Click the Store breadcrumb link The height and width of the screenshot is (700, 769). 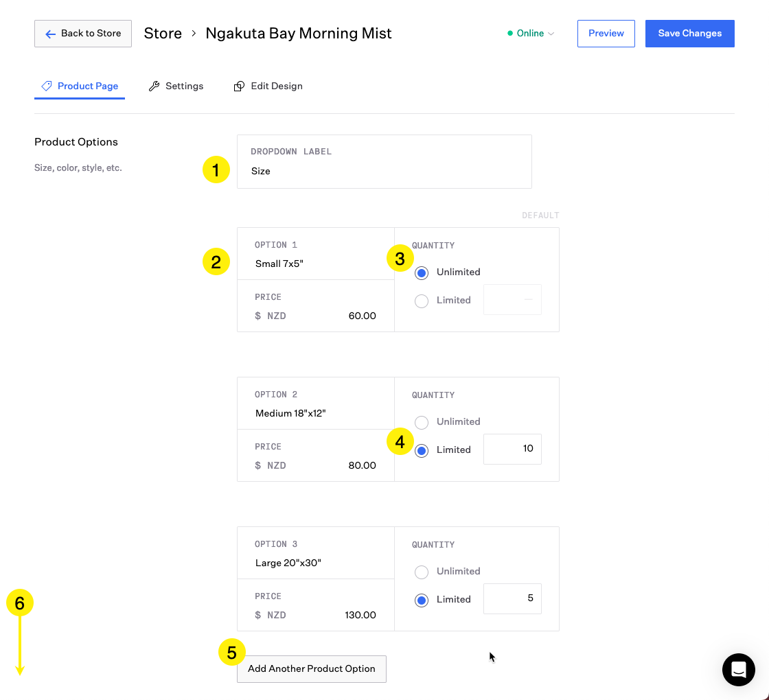coord(163,34)
